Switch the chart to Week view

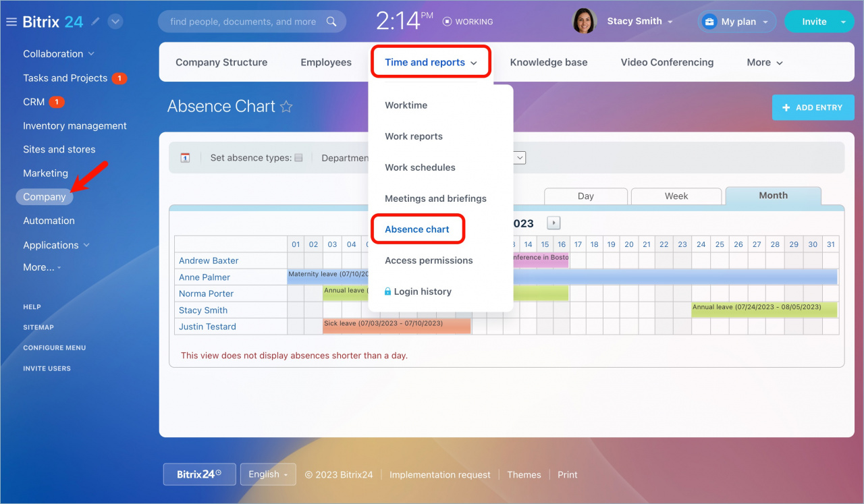click(676, 196)
